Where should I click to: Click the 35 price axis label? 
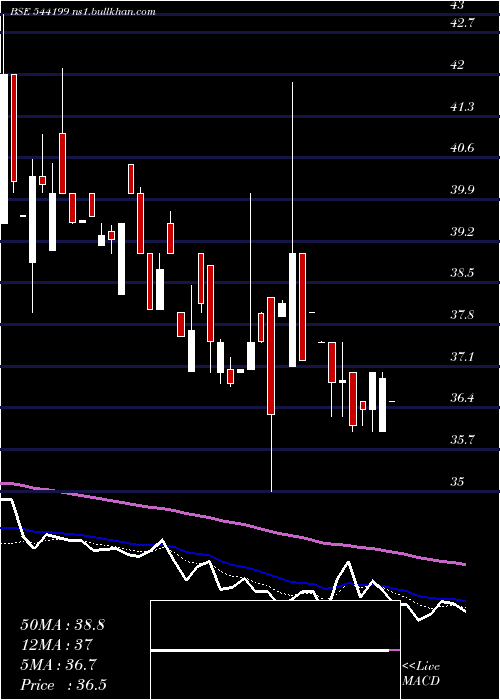(457, 482)
